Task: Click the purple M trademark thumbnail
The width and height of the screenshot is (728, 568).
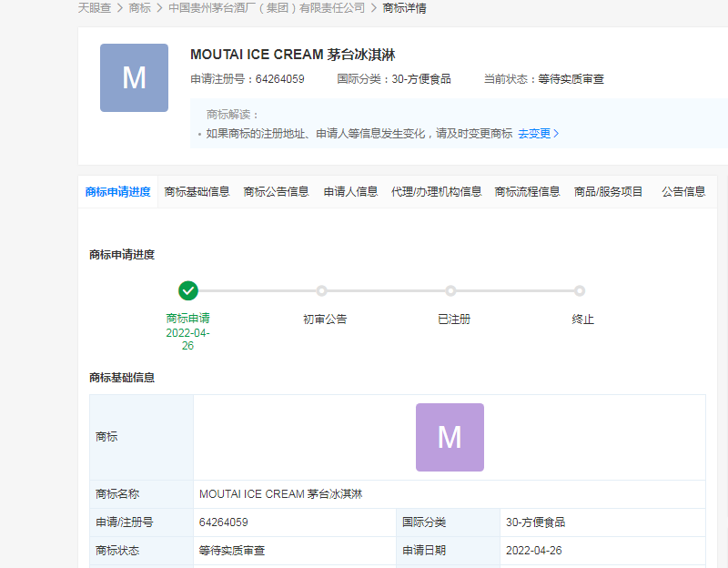Action: 450,437
